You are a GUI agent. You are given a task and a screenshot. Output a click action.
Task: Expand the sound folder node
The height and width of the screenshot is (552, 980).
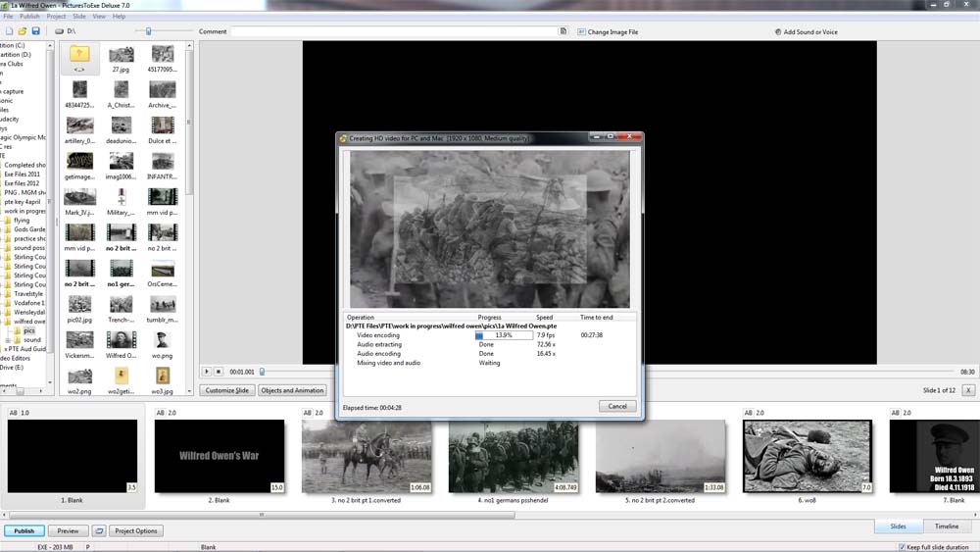(x=8, y=340)
